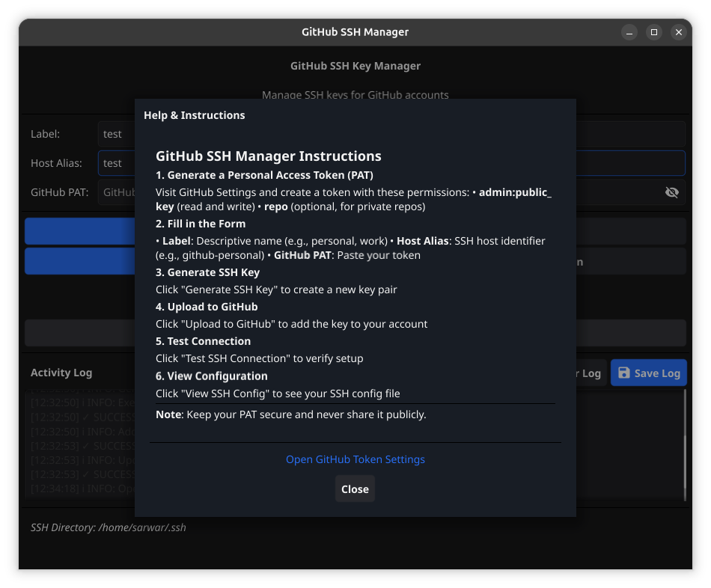Open GitHub Token Settings link
This screenshot has height=588, width=711.
pos(355,459)
